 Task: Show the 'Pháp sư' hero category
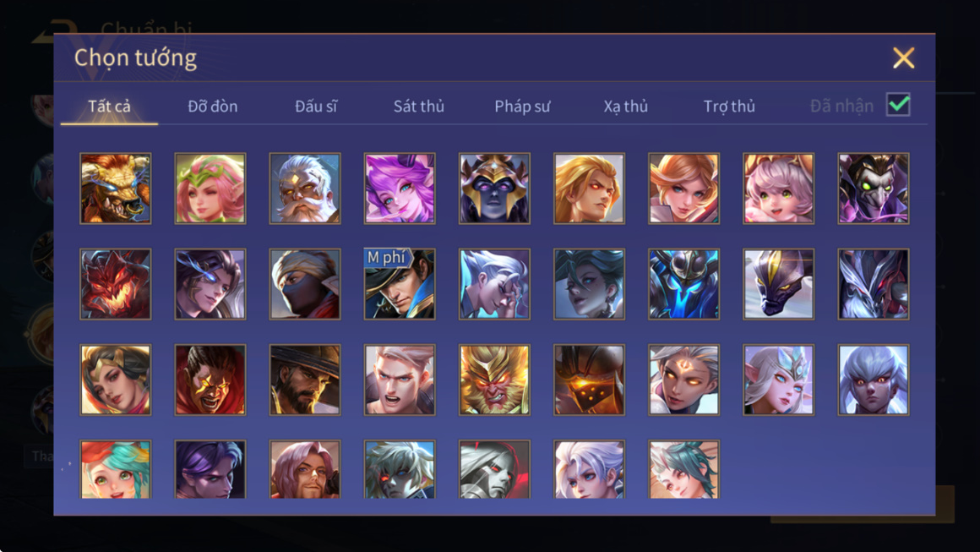tap(522, 107)
